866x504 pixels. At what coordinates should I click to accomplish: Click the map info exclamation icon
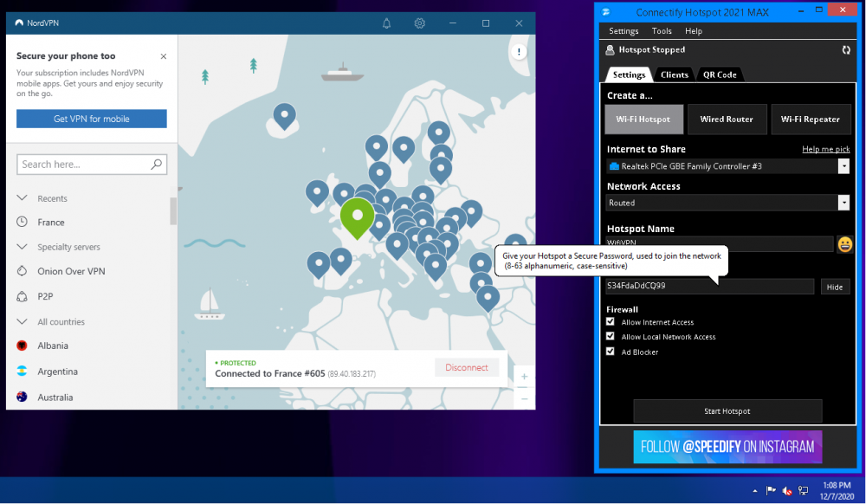click(520, 52)
